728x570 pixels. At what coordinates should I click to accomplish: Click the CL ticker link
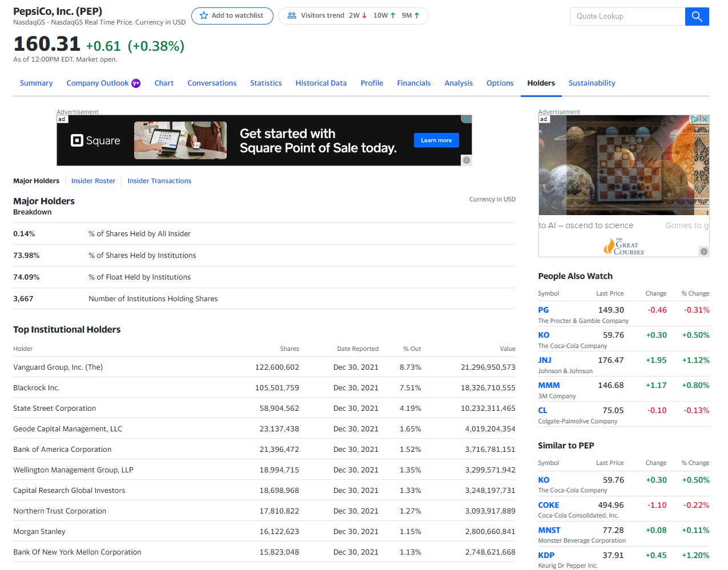click(542, 410)
